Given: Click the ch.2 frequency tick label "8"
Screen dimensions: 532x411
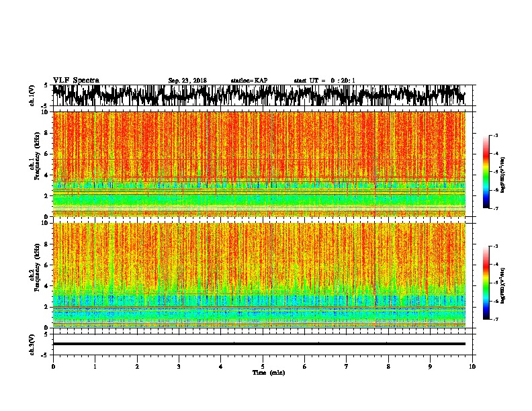Looking at the screenshot, I should 46,244.
